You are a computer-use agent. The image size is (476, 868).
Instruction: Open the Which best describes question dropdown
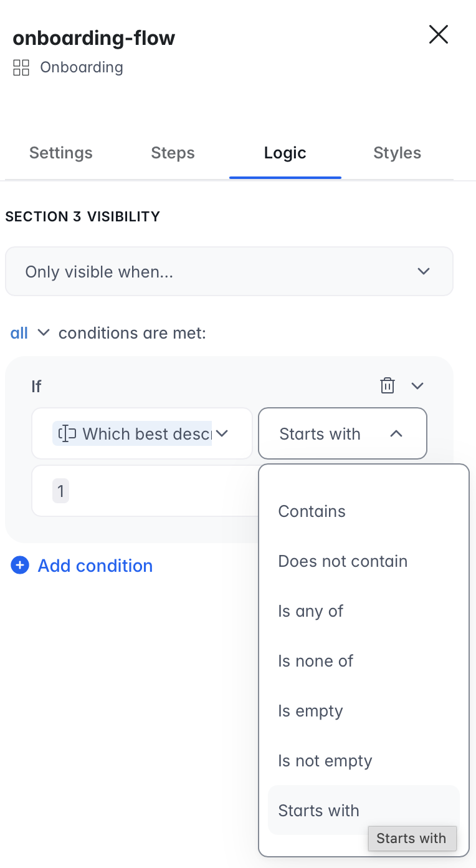(222, 433)
